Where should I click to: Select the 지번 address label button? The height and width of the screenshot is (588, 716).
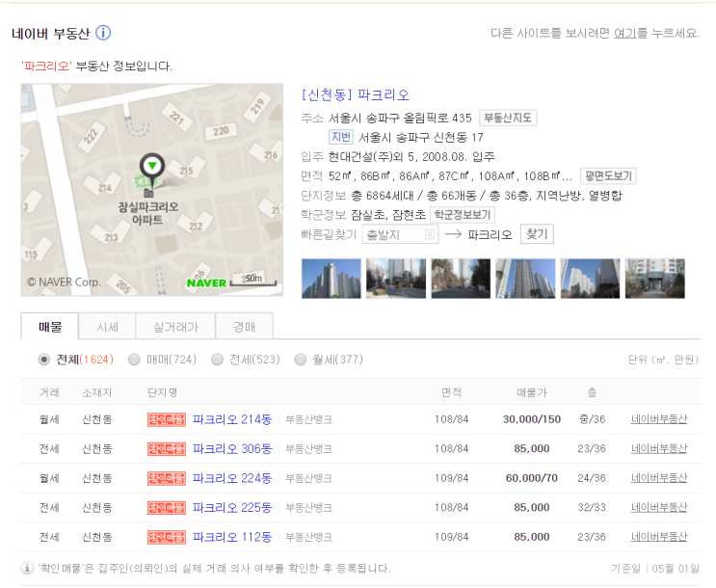(x=340, y=137)
